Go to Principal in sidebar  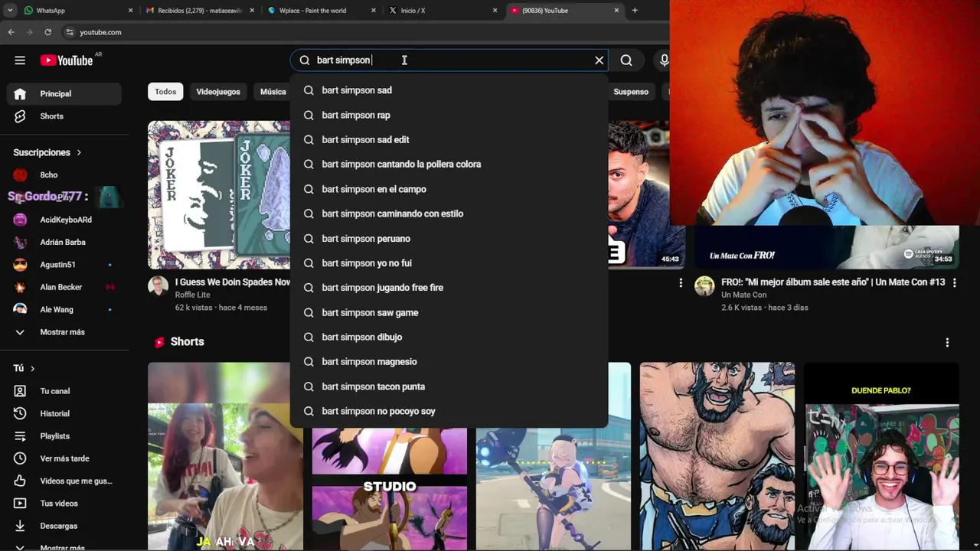pyautogui.click(x=64, y=93)
